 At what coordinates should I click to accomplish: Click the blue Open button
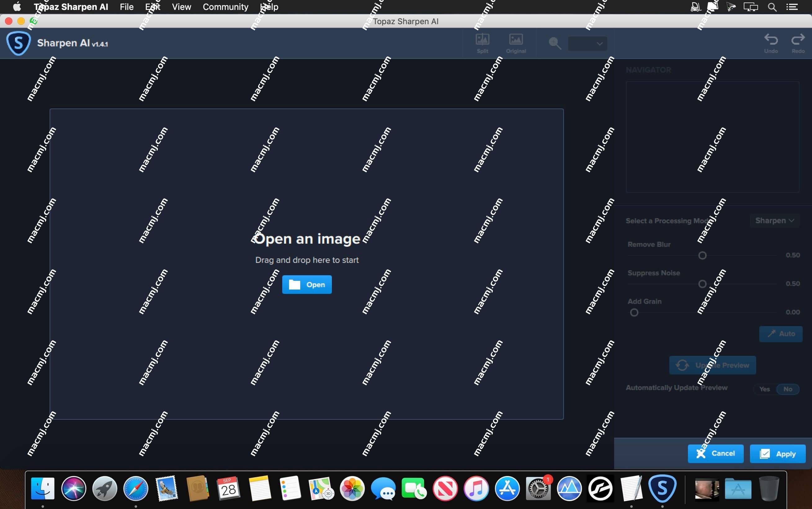307,285
